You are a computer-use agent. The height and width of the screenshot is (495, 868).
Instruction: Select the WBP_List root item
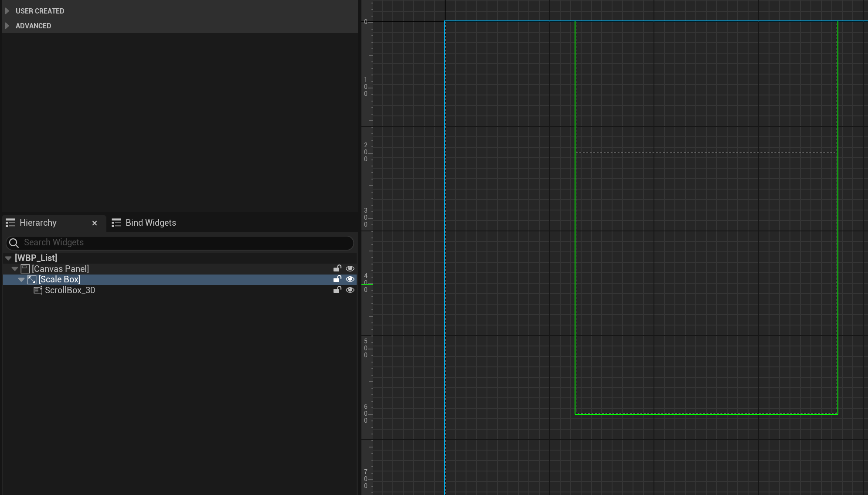36,258
